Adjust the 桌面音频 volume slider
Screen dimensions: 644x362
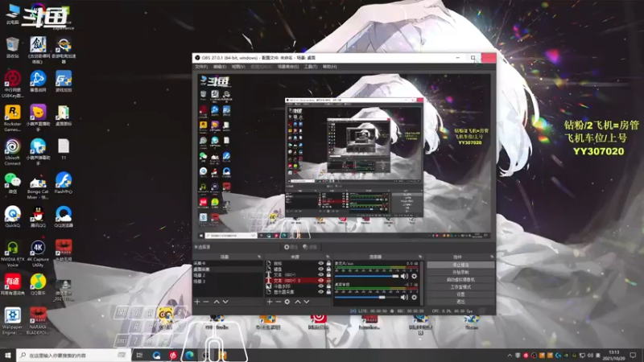point(367,297)
